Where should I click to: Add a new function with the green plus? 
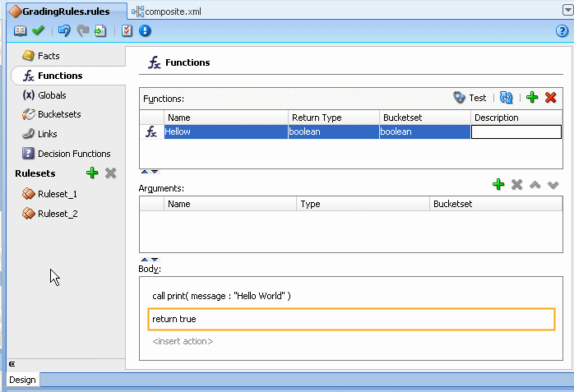(532, 97)
